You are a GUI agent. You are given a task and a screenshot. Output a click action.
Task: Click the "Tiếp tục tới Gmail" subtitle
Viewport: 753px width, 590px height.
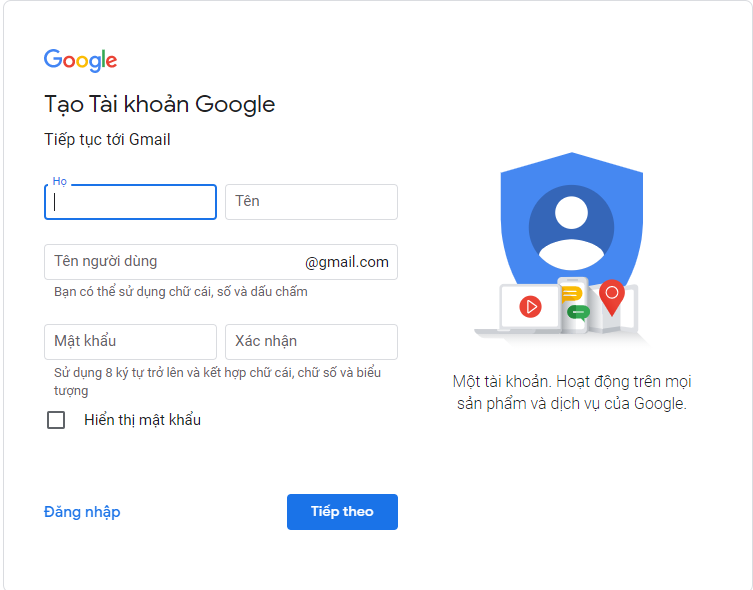tap(107, 140)
